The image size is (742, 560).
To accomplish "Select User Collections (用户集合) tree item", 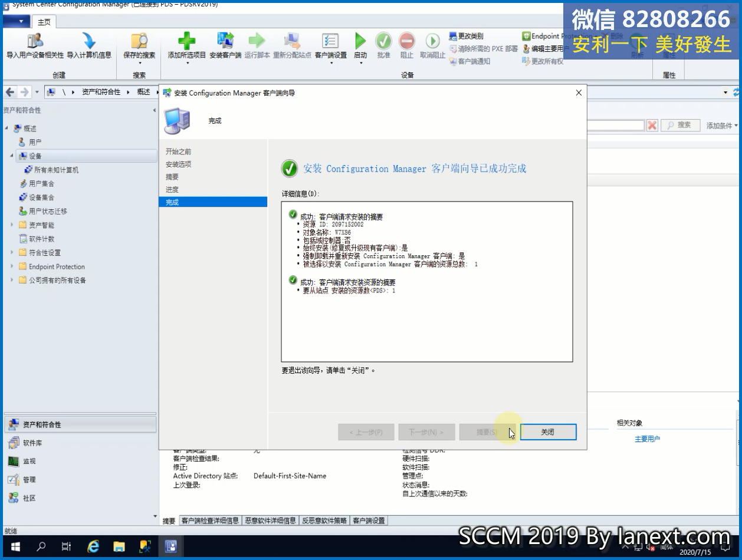I will (x=41, y=183).
